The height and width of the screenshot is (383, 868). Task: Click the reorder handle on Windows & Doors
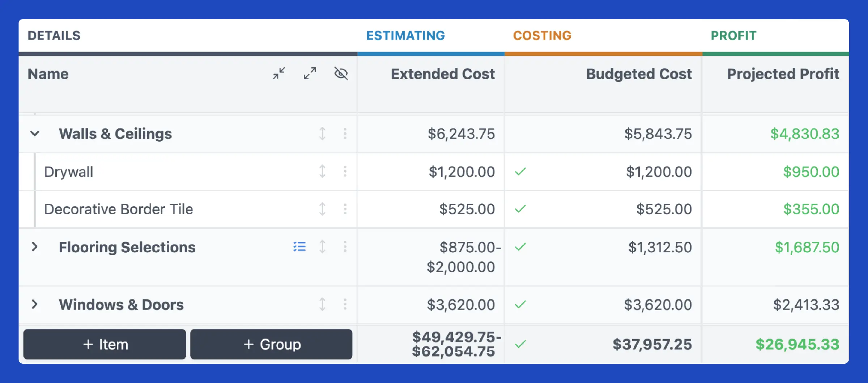(x=322, y=304)
